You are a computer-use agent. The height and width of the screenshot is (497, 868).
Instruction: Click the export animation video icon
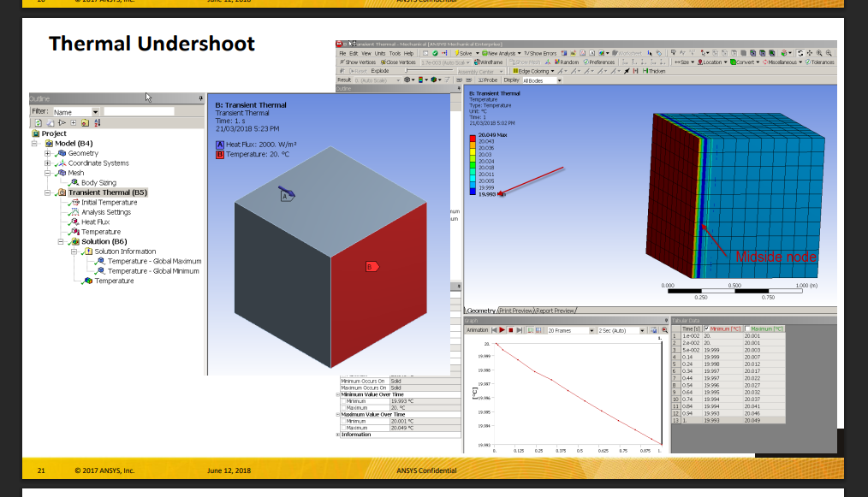coord(654,330)
